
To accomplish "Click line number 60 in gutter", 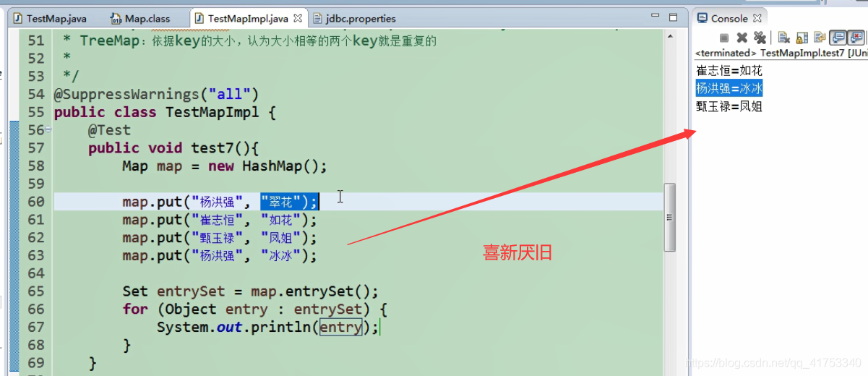I will (36, 202).
